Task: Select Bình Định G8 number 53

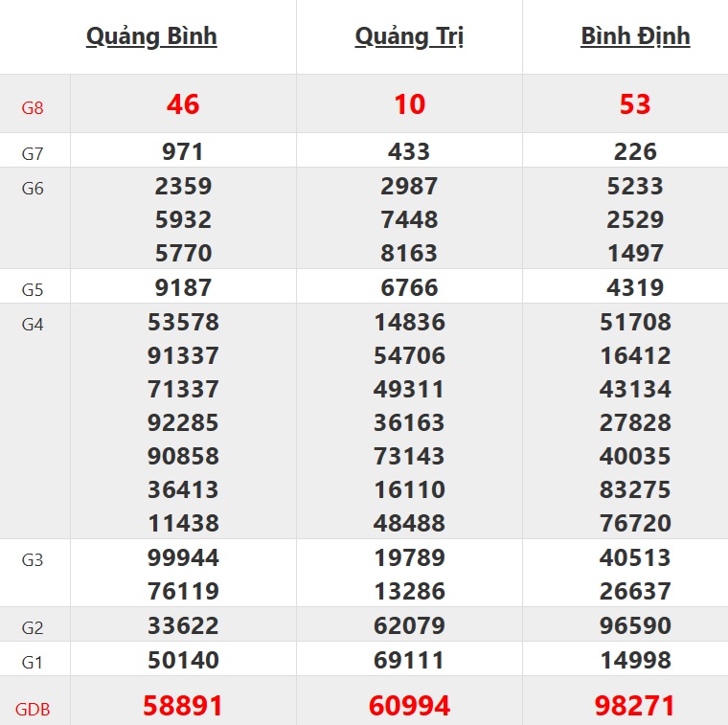Action: [x=635, y=104]
